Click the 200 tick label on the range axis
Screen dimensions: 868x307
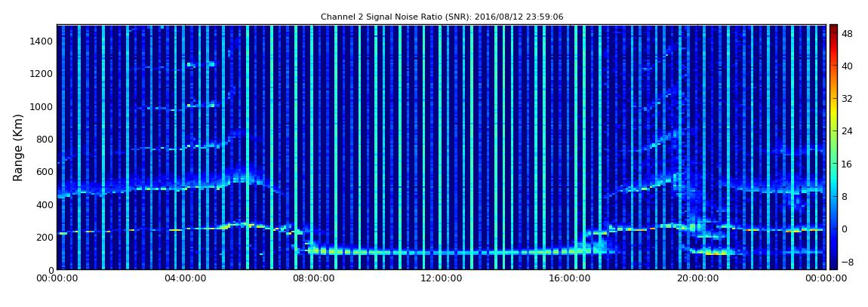(45, 238)
